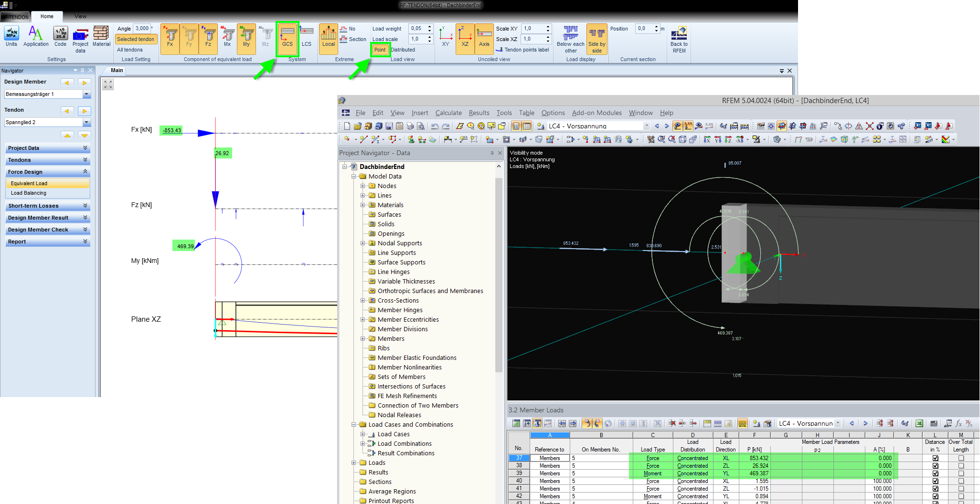Uncheck Over Total Length for load row 37
The image size is (980, 504).
click(x=961, y=458)
